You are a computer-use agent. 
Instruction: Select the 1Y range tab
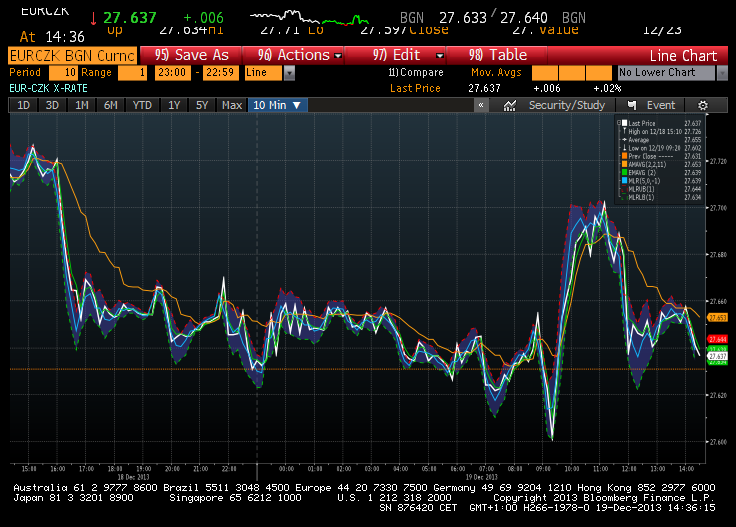(174, 105)
